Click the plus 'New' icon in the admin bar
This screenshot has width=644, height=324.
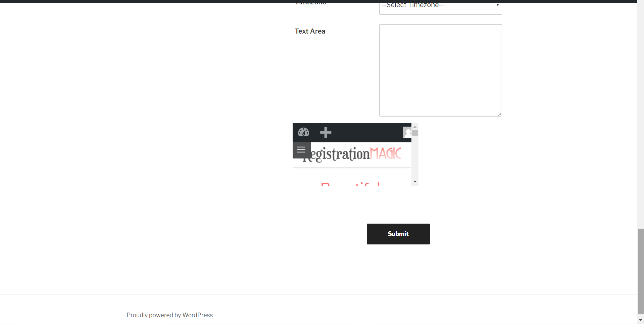326,132
